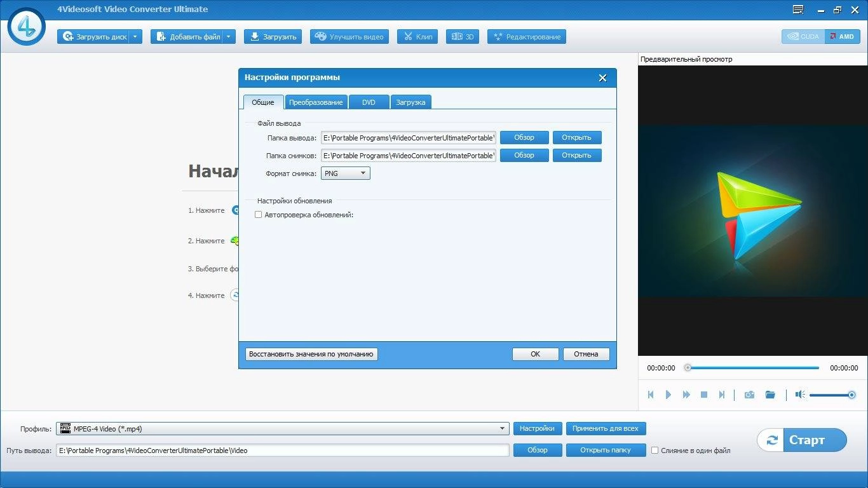This screenshot has width=868, height=488.
Task: Click the Путь вывода path field
Action: click(x=283, y=451)
